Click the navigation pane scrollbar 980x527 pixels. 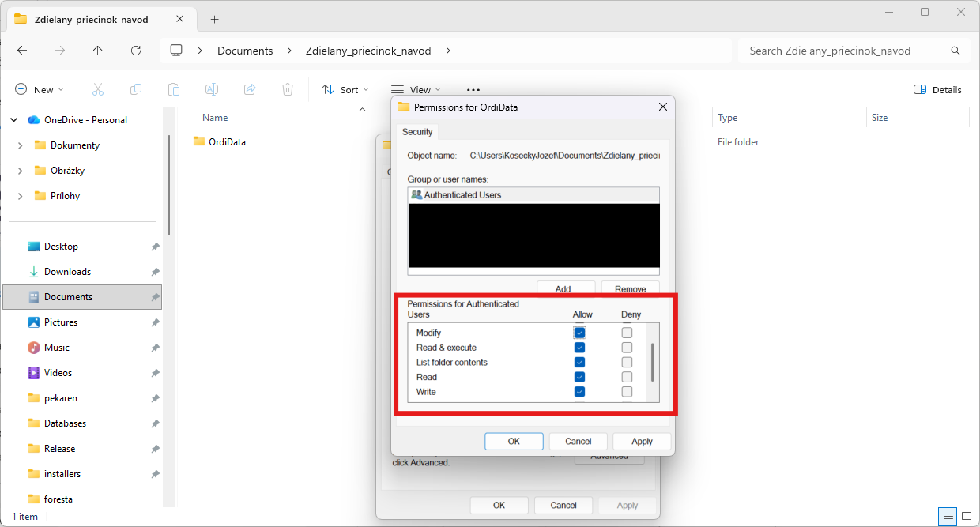pyautogui.click(x=168, y=186)
